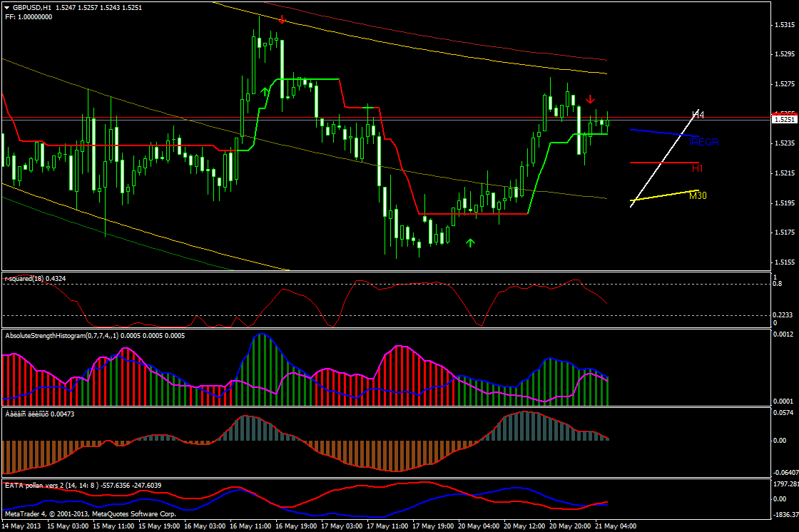Click the 1.5275 price axis label

784,83
